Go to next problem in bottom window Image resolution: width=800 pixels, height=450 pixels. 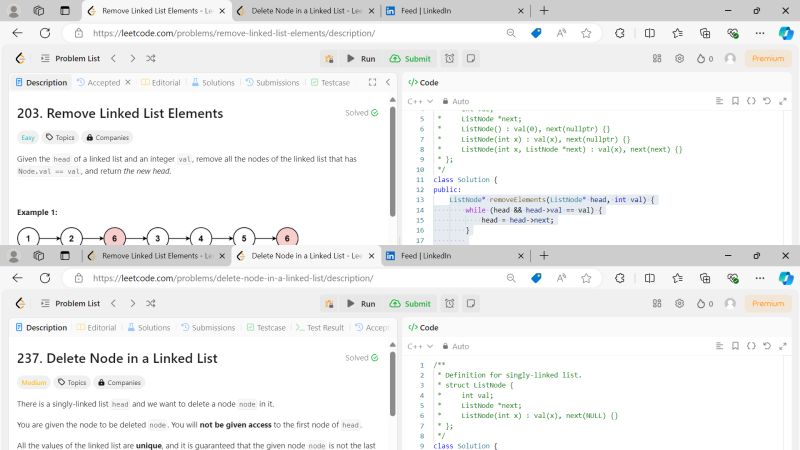pyautogui.click(x=133, y=304)
